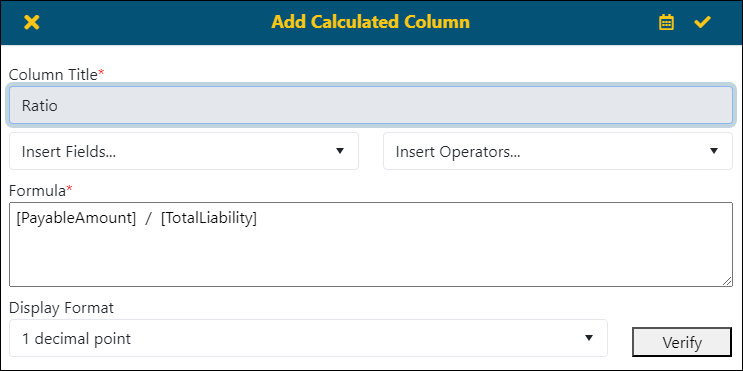Click inside the Formula text area

pos(371,244)
